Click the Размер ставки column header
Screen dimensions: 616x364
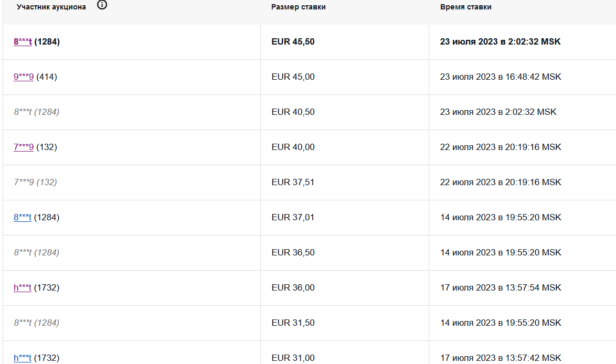point(299,7)
